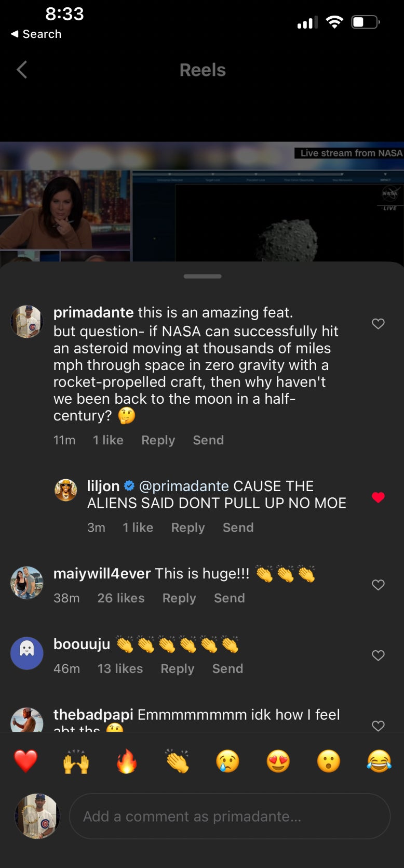Viewport: 404px width, 868px height.
Task: Unlike liljon's reply using red heart
Action: point(378,497)
